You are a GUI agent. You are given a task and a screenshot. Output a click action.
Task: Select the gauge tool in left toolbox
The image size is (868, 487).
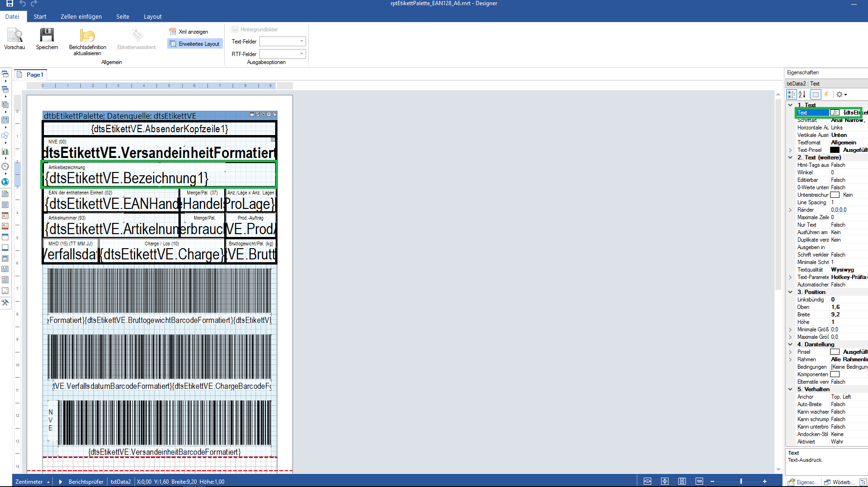pos(5,166)
